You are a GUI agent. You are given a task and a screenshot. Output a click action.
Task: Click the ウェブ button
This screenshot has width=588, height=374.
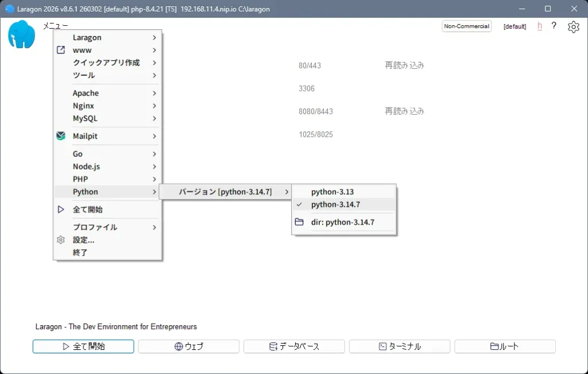click(x=188, y=346)
